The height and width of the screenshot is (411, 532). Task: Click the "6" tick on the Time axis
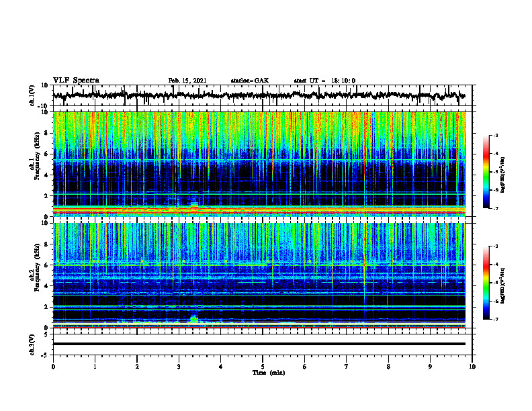305,367
